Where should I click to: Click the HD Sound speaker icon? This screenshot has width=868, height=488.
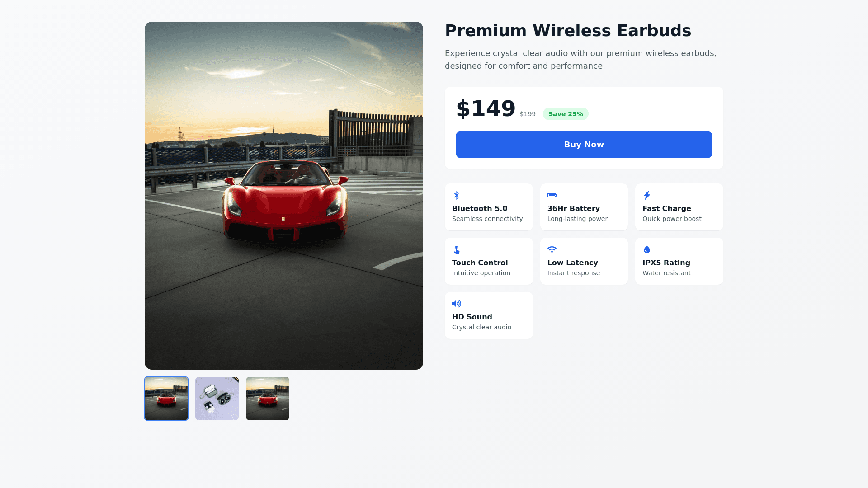tap(457, 304)
